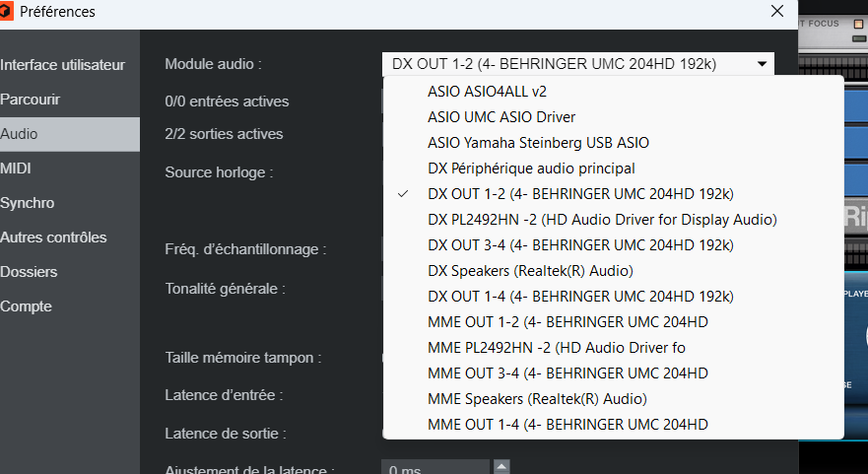Click the Source horloge label
This screenshot has width=868, height=474.
pos(219,172)
